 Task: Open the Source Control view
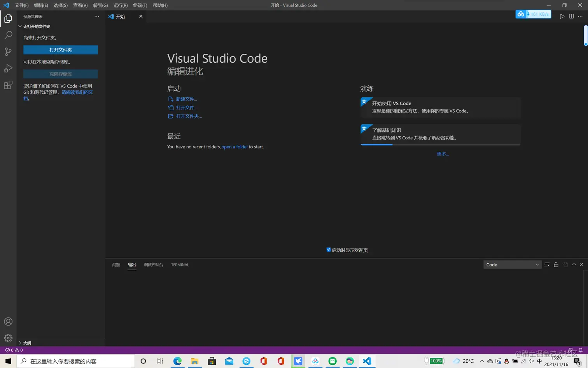pos(8,52)
